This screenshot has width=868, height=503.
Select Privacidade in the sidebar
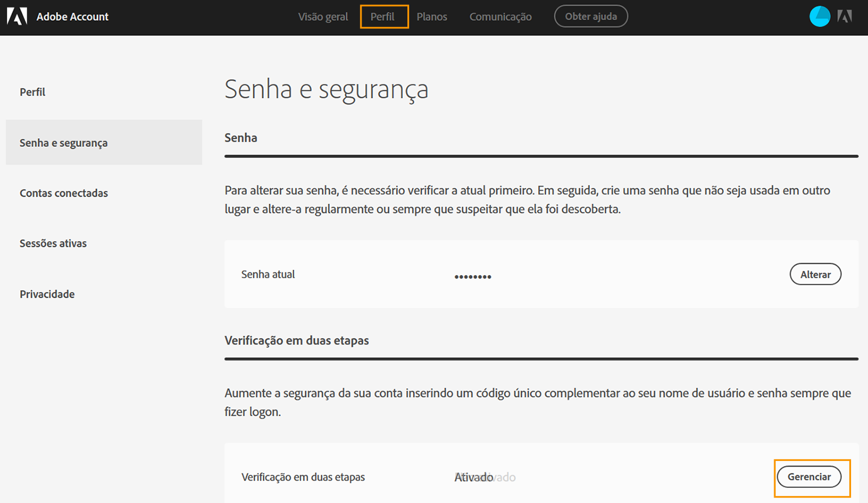47,293
